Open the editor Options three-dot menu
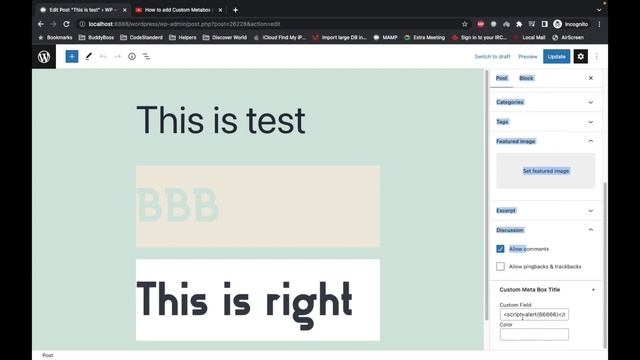 (x=597, y=56)
